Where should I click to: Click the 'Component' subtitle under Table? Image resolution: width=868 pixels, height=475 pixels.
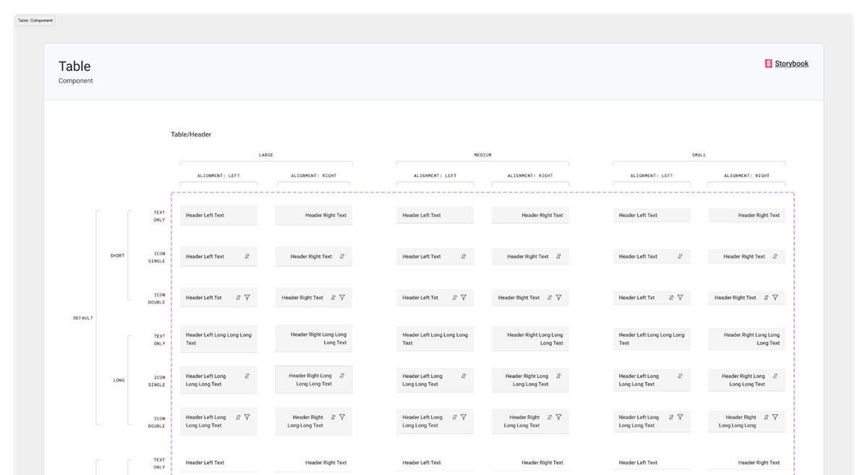[76, 81]
